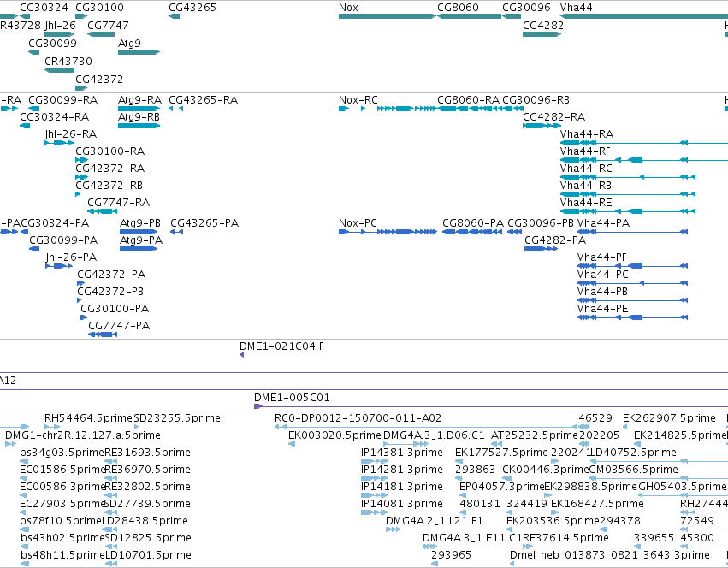Image resolution: width=728 pixels, height=568 pixels.
Task: Select the CG4282-PA protein
Action: 541,249
